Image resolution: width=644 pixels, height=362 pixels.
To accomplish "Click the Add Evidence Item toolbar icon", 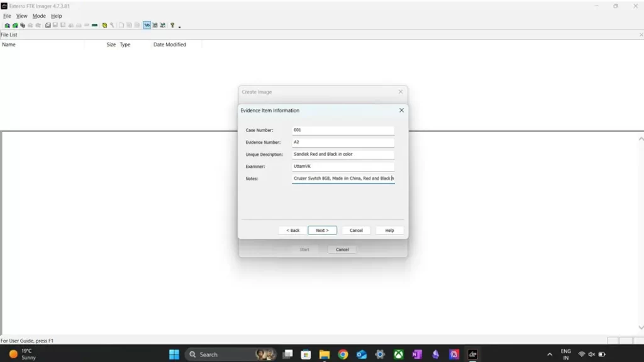I will pos(7,26).
